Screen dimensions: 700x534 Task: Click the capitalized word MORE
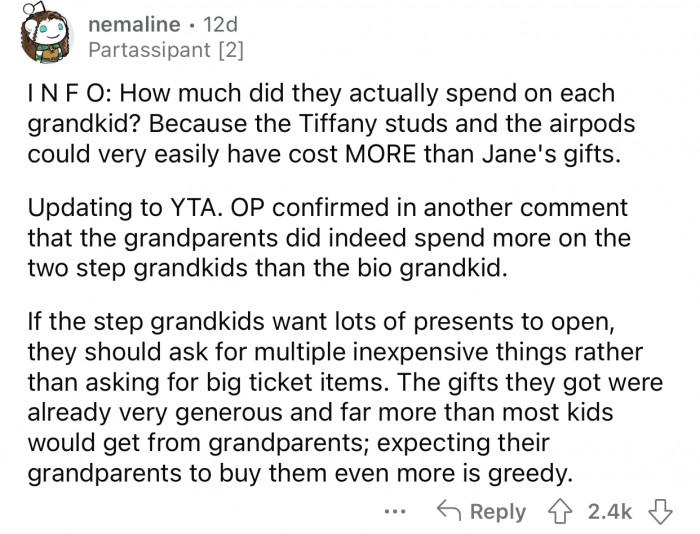point(380,154)
